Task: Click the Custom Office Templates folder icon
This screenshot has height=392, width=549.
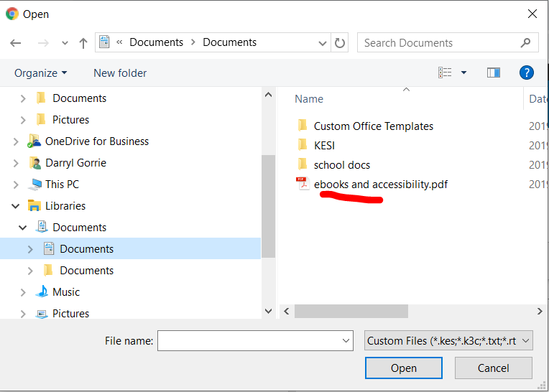Action: [x=303, y=125]
